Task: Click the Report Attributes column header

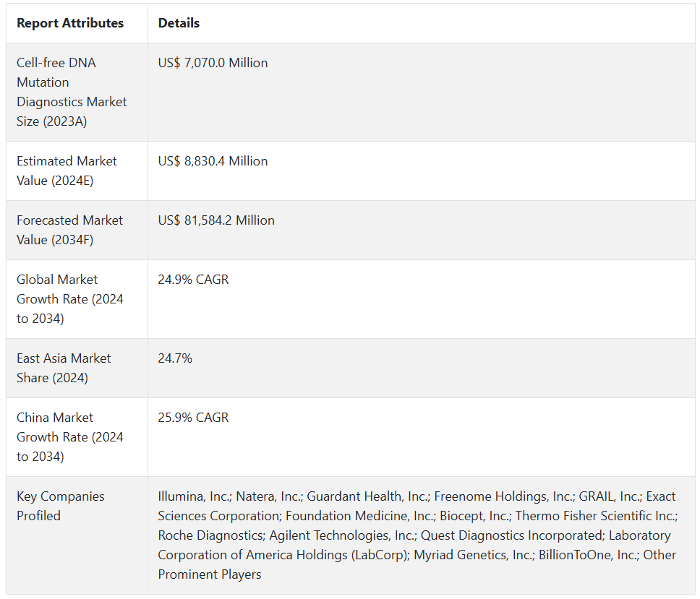Action: pyautogui.click(x=70, y=23)
